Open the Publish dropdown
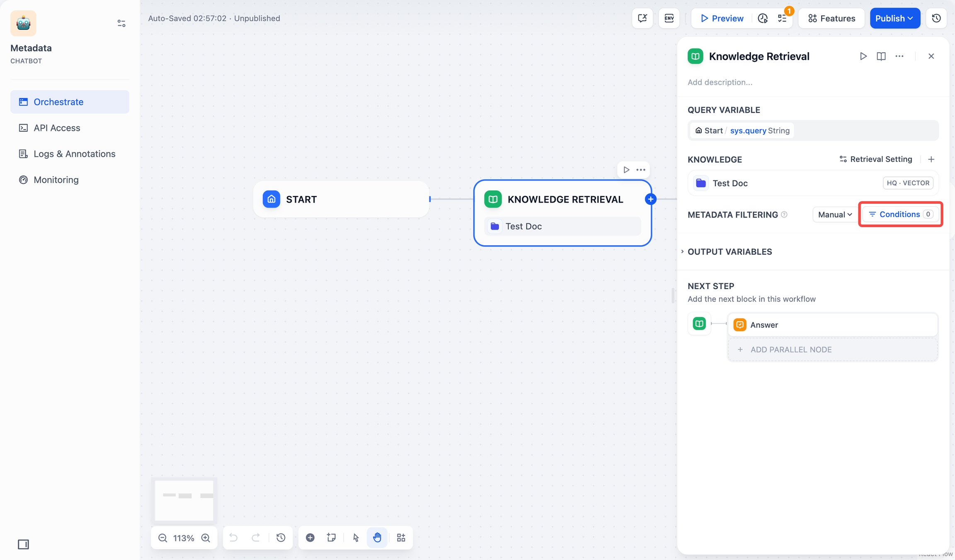This screenshot has height=560, width=955. click(894, 18)
